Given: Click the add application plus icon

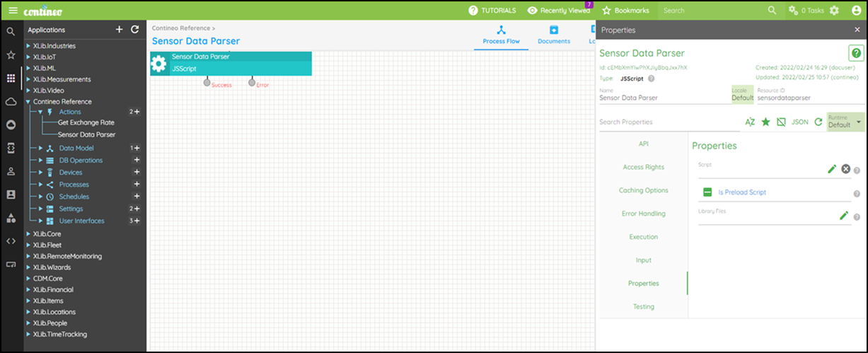Looking at the screenshot, I should 119,30.
